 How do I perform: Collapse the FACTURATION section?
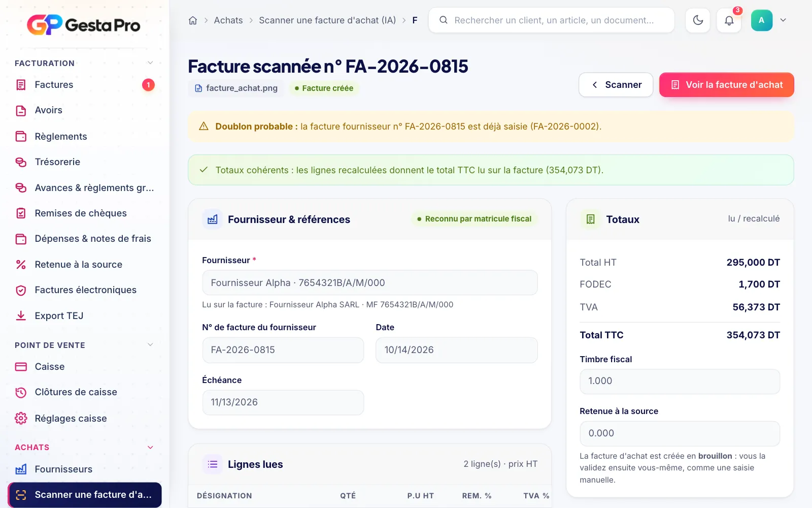[x=150, y=63]
